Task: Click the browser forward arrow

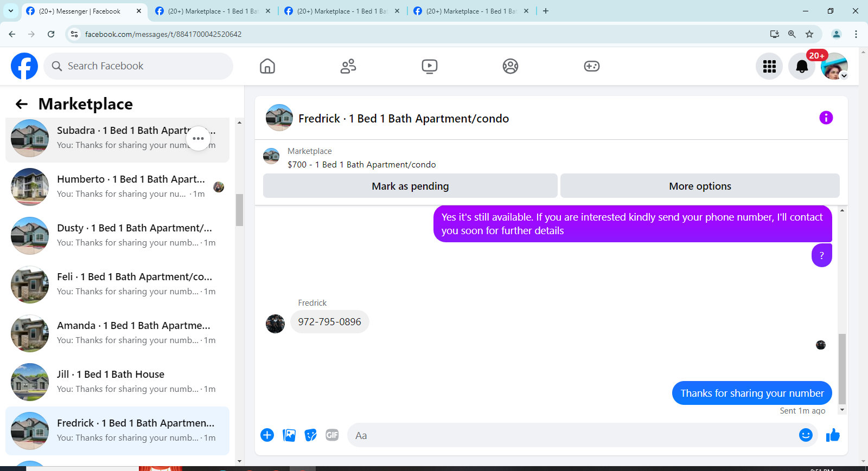Action: (x=31, y=34)
